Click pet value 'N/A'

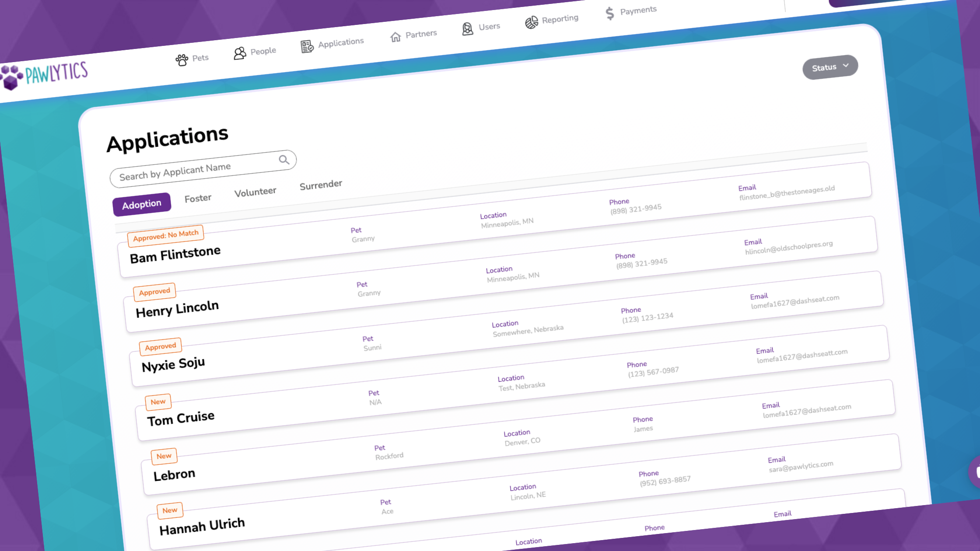(375, 402)
